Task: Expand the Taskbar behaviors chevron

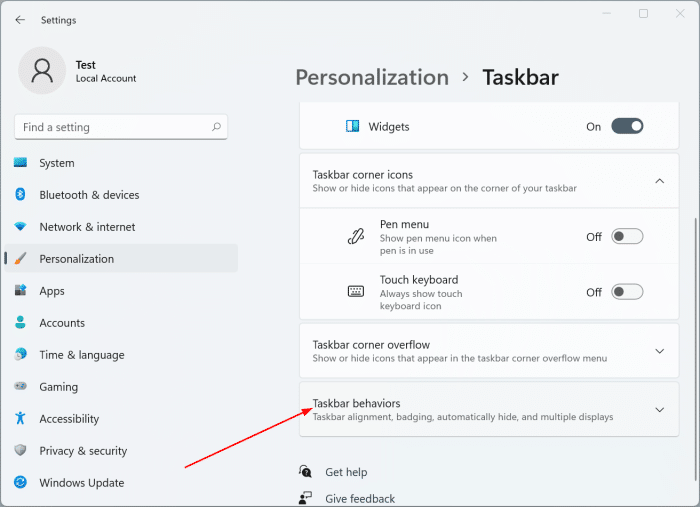Action: [x=659, y=410]
